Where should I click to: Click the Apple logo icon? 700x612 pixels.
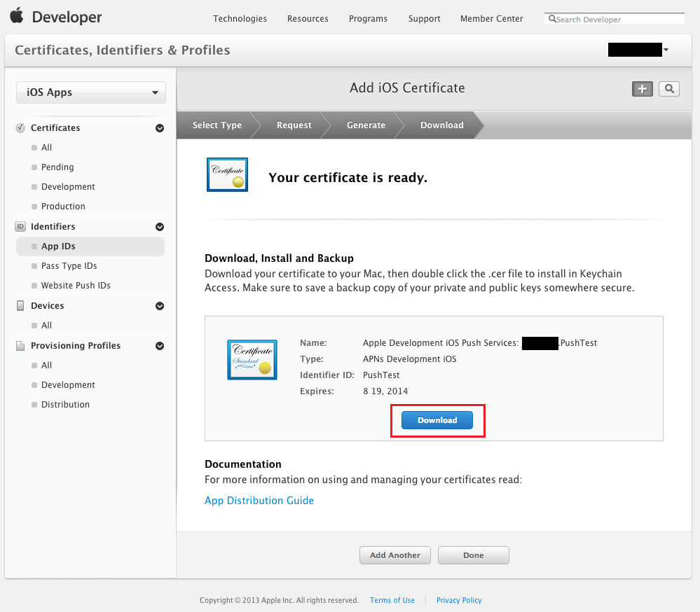tap(17, 15)
